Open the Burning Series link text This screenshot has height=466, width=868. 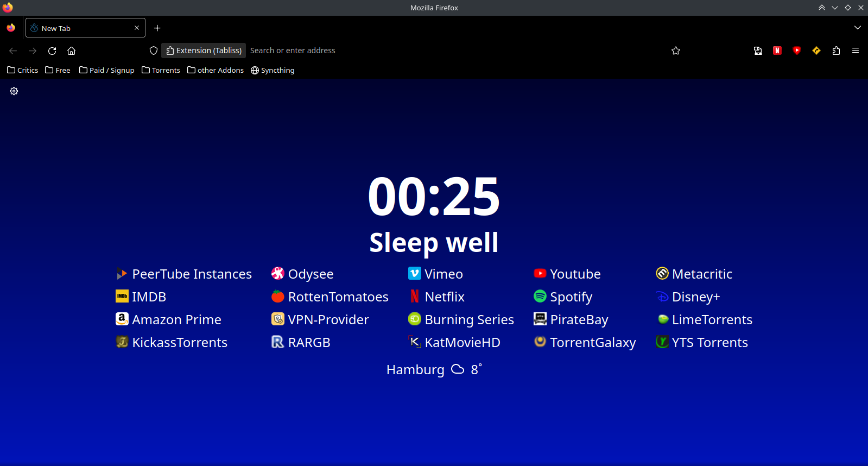[470, 319]
